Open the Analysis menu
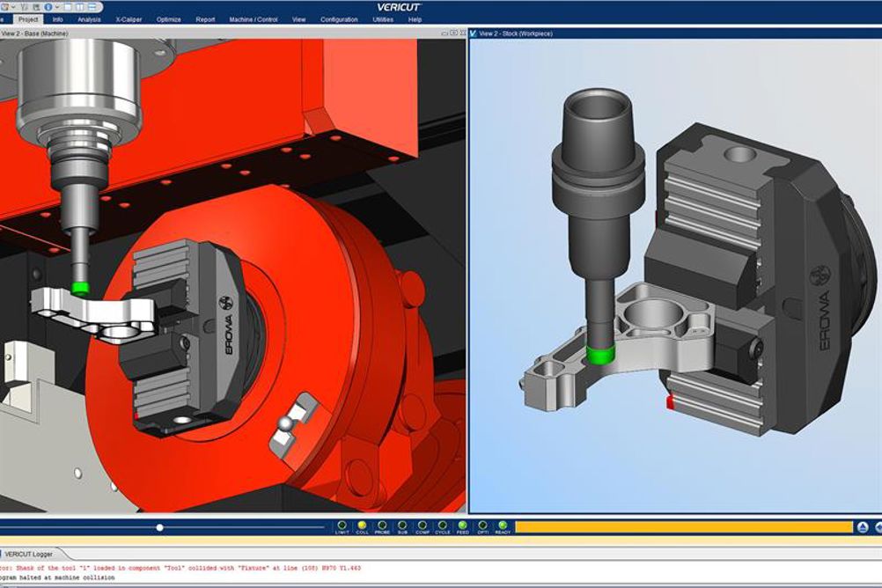Viewport: 882px width, 588px height. point(89,19)
